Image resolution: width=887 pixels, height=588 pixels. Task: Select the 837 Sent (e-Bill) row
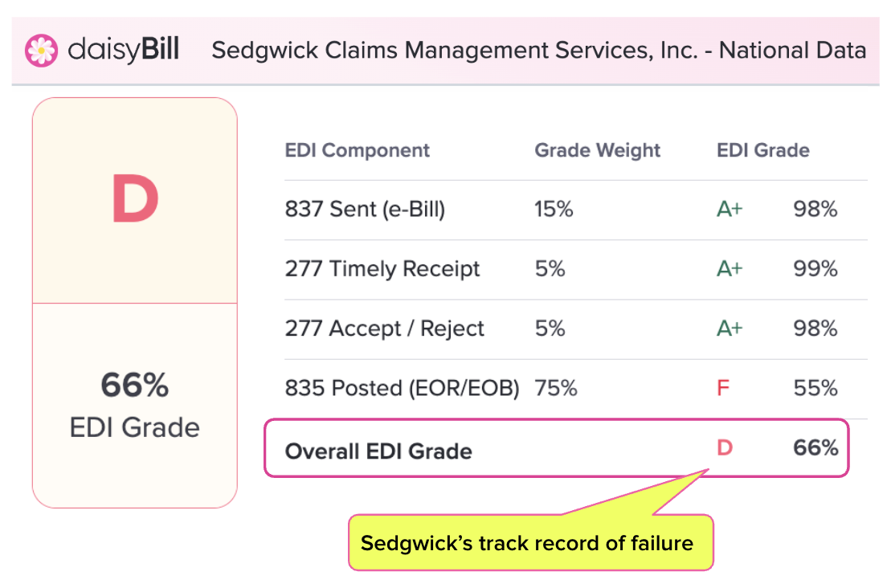coord(576,210)
